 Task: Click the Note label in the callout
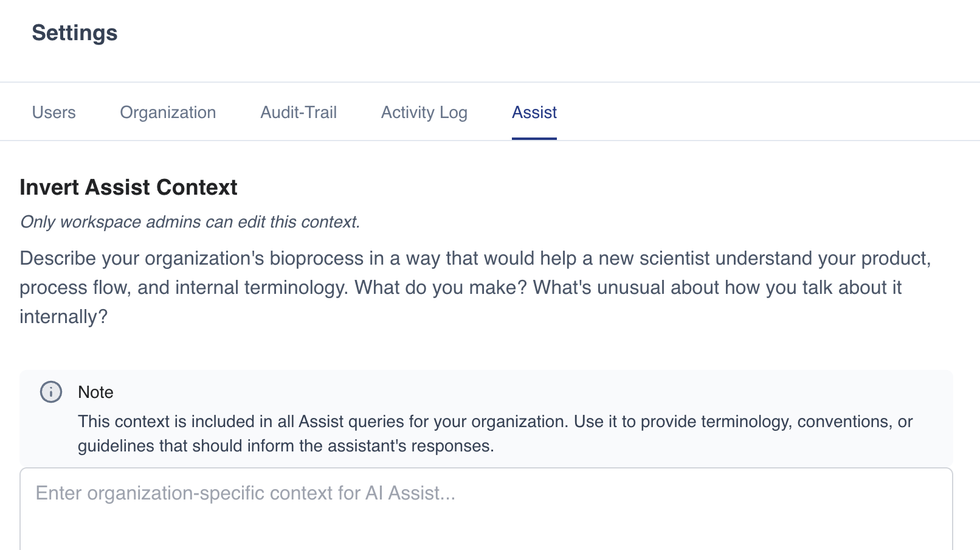(95, 392)
